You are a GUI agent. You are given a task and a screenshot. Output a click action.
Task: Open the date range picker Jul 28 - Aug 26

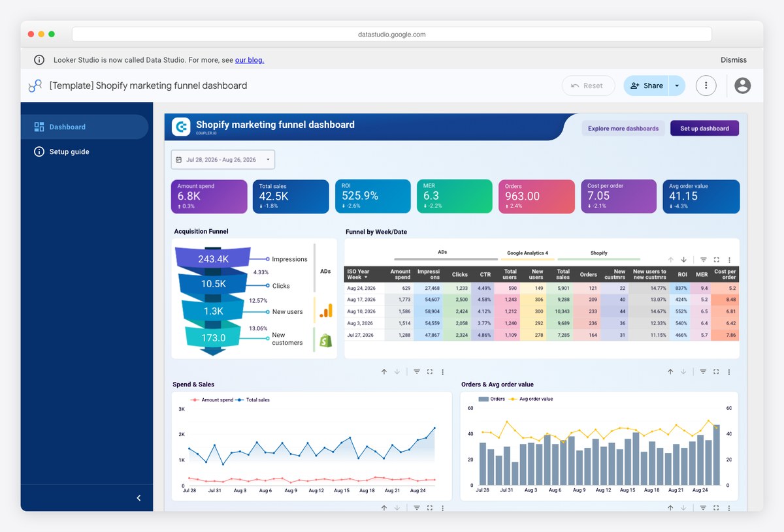(x=223, y=159)
